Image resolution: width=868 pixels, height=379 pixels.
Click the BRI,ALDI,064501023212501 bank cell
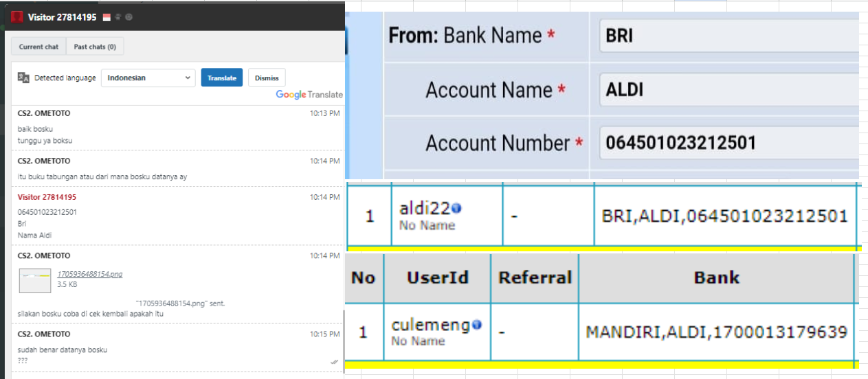[724, 216]
